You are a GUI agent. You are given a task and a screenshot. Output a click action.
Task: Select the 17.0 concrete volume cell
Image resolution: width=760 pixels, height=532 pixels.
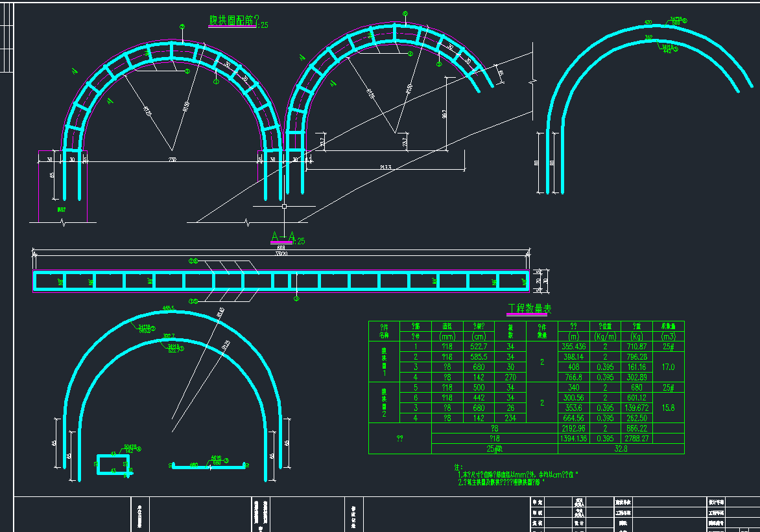click(669, 367)
